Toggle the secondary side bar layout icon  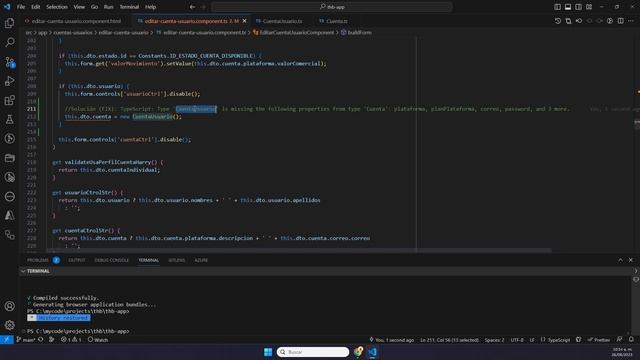tap(578, 7)
